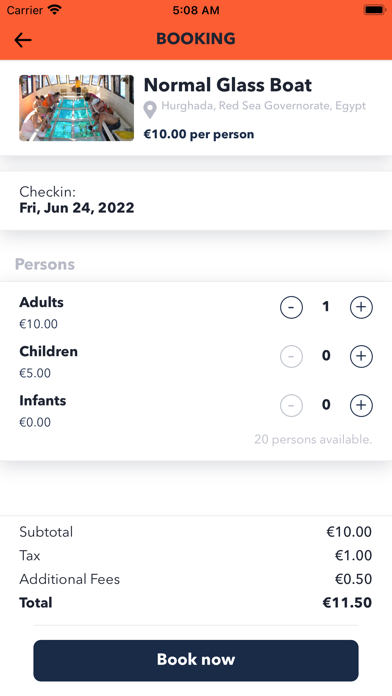Add one infant with plus button

tap(361, 405)
